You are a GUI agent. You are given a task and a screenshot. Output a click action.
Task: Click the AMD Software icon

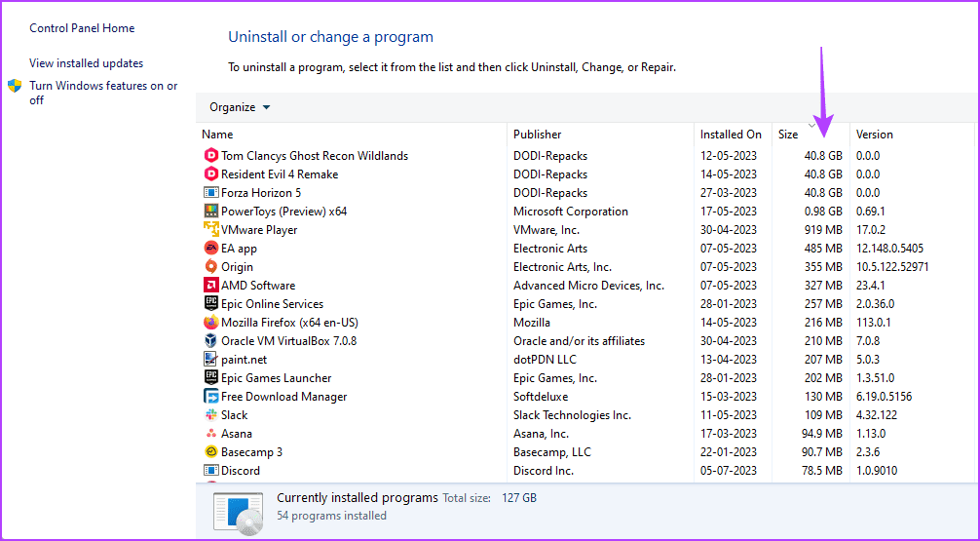[211, 286]
